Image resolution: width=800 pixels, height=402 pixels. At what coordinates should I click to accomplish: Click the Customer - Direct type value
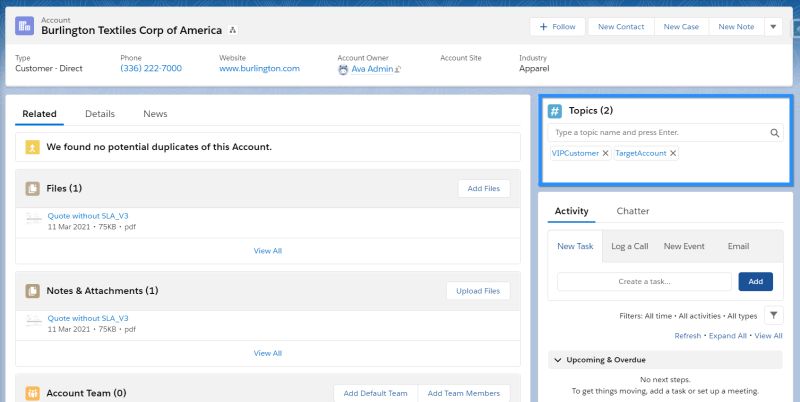pos(49,68)
